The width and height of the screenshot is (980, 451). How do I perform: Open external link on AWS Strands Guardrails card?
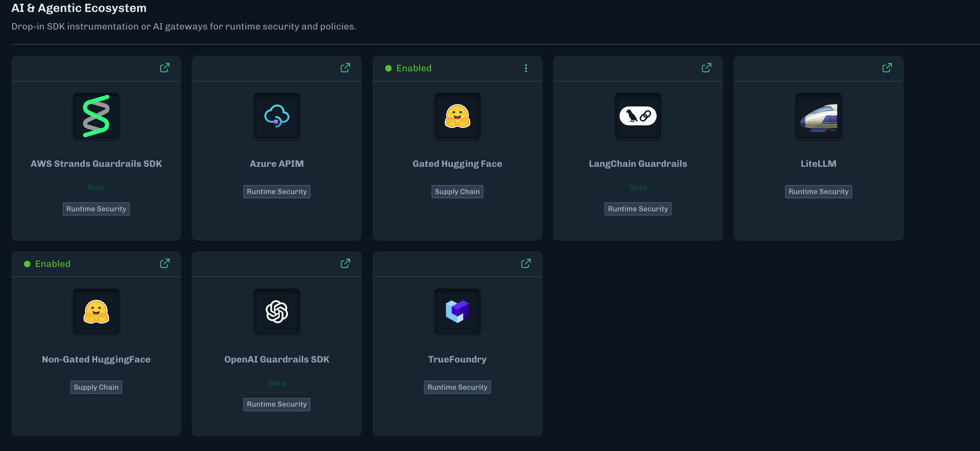point(165,68)
